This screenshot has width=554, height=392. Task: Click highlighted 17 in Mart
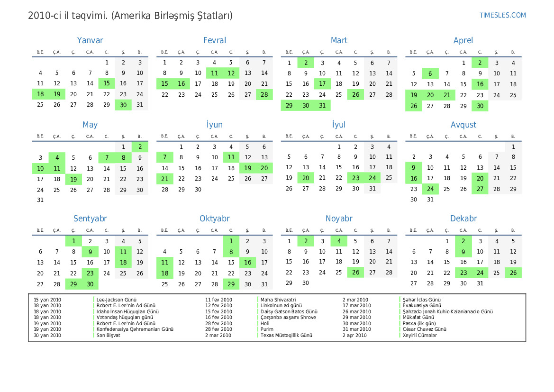[x=322, y=84]
